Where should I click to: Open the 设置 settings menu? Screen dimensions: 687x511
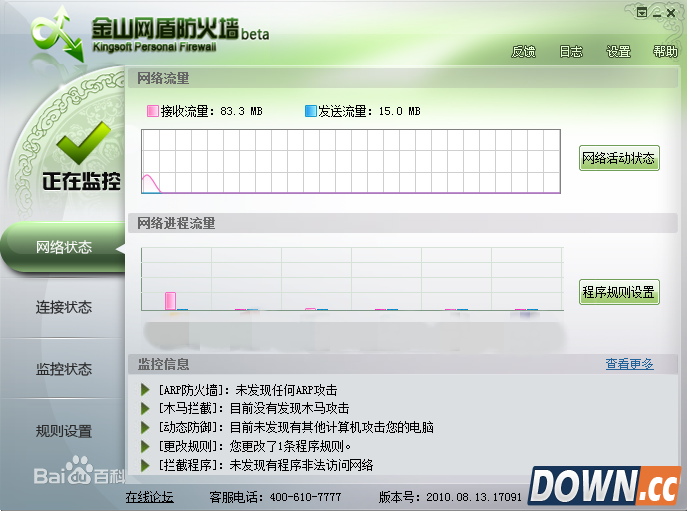pyautogui.click(x=618, y=52)
